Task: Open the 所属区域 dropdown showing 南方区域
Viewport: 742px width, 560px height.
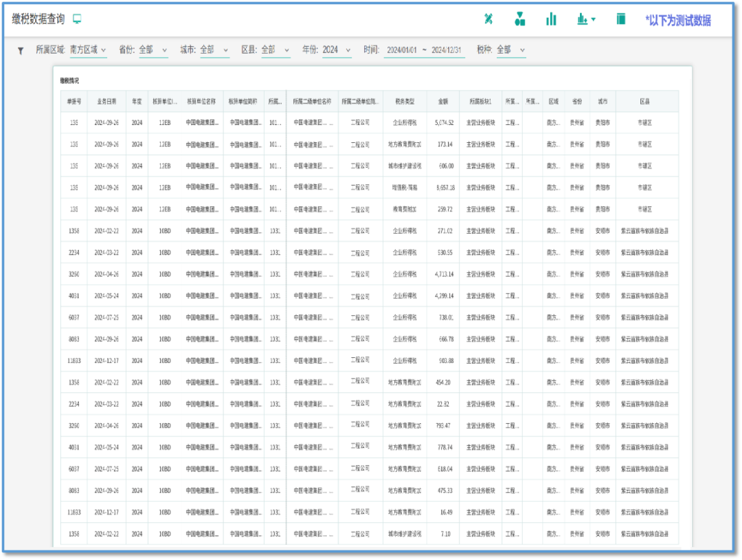Action: pyautogui.click(x=88, y=49)
